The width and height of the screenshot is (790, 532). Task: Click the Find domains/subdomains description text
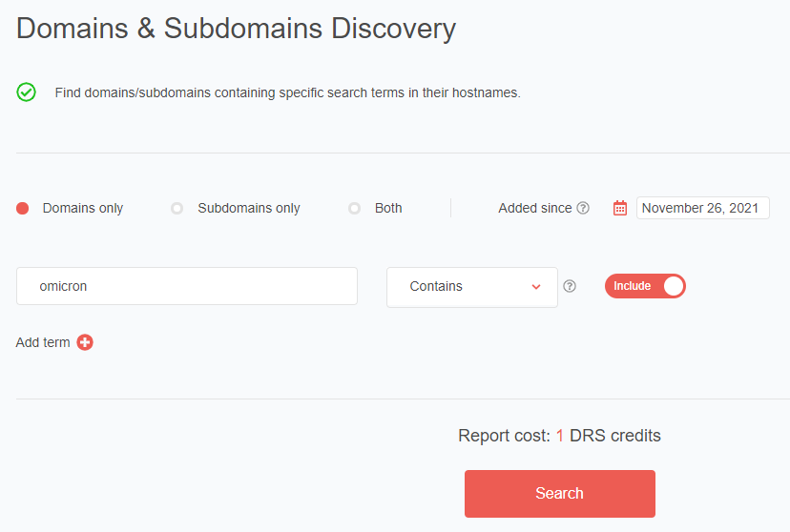click(x=287, y=92)
